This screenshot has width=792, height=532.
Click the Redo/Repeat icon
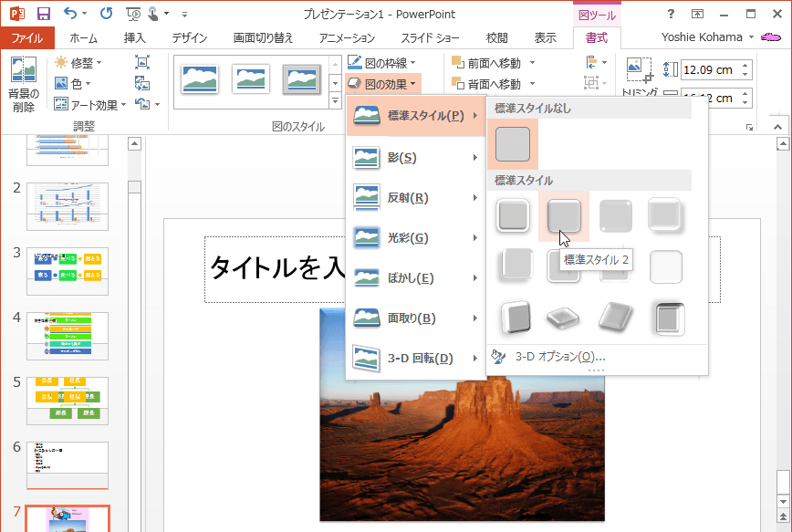(106, 14)
